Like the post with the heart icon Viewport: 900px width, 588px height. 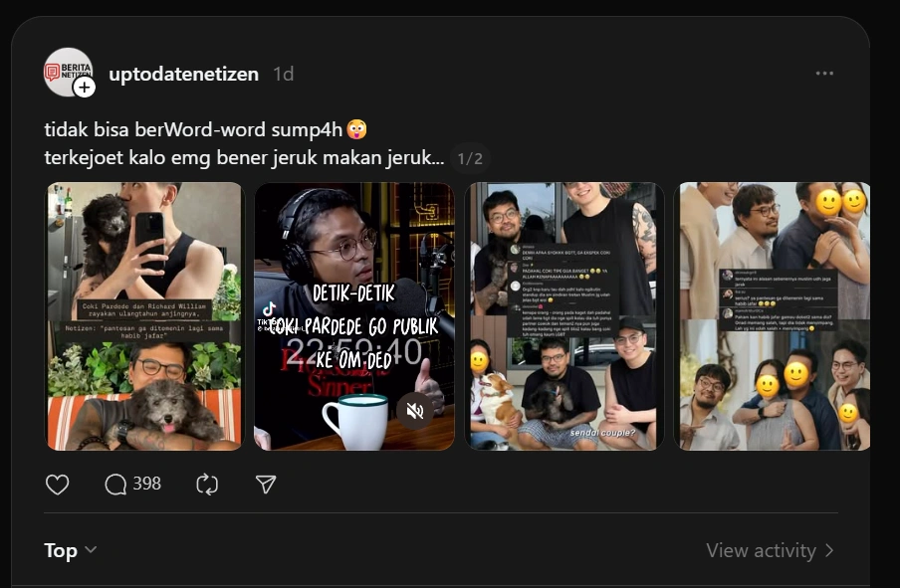tap(57, 484)
